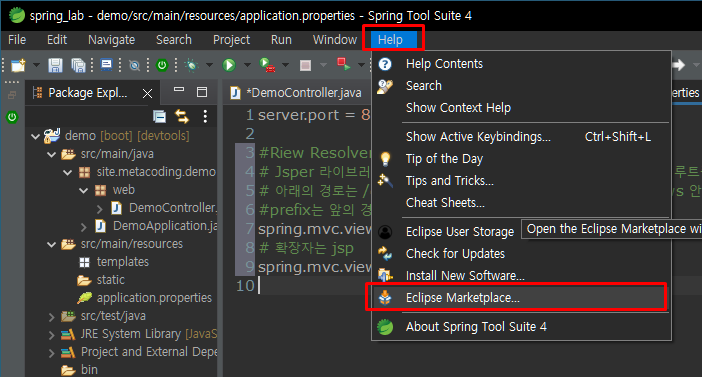The width and height of the screenshot is (702, 377).
Task: Open the Terminal/console toolbar icon
Action: [x=107, y=65]
